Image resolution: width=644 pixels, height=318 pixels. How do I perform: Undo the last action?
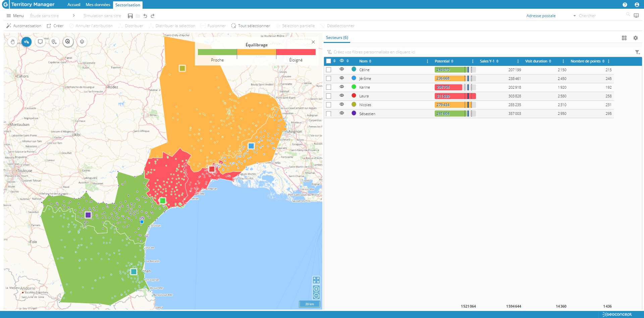(x=145, y=16)
